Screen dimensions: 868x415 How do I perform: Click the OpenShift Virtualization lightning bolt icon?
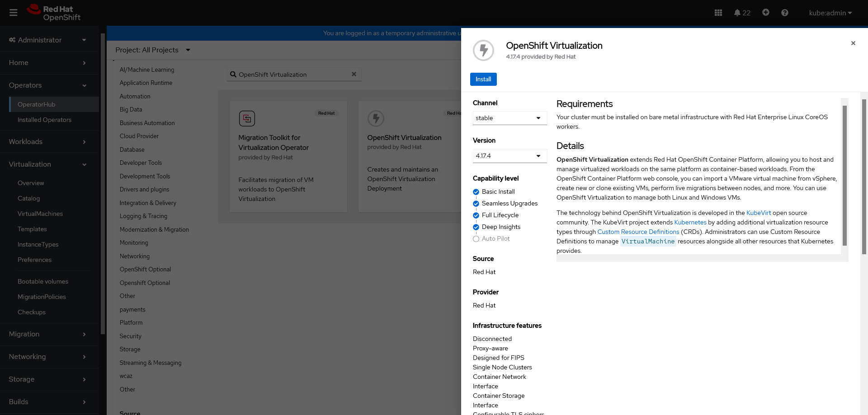tap(376, 118)
